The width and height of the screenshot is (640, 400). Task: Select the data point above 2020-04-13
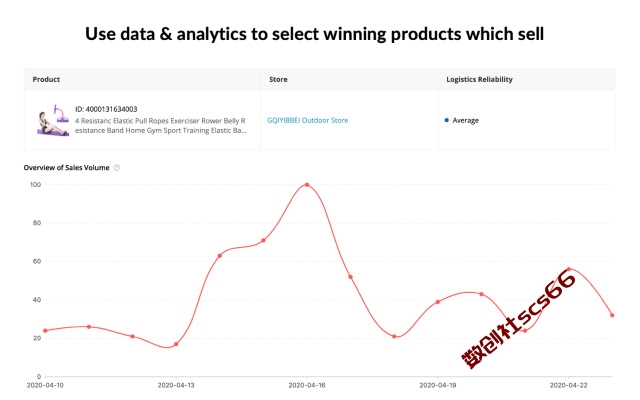tap(176, 344)
